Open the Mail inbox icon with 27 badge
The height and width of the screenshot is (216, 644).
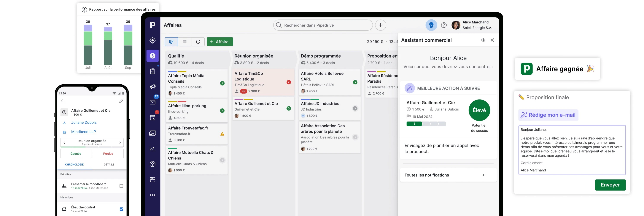(153, 102)
